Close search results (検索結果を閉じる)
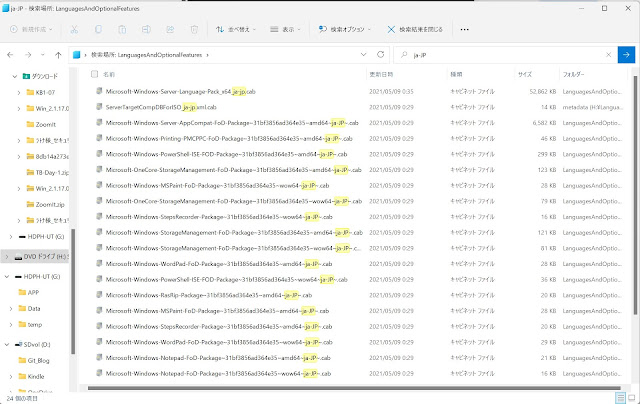The height and width of the screenshot is (404, 640). [x=415, y=29]
